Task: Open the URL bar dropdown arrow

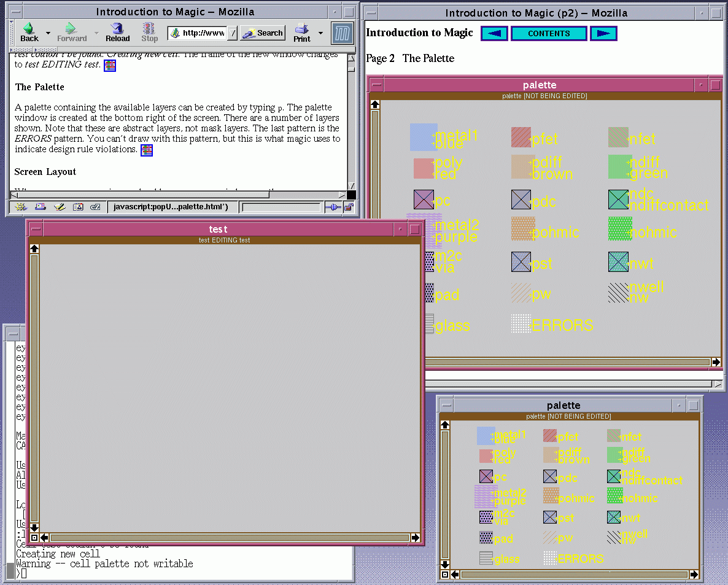Action: tap(233, 33)
